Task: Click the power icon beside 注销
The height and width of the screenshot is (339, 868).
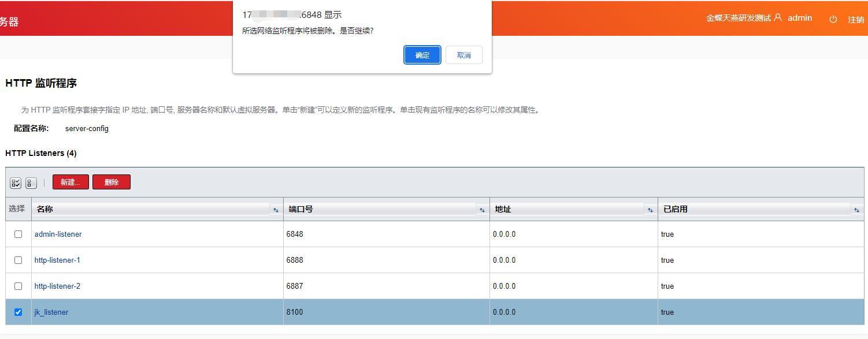Action: (x=833, y=19)
